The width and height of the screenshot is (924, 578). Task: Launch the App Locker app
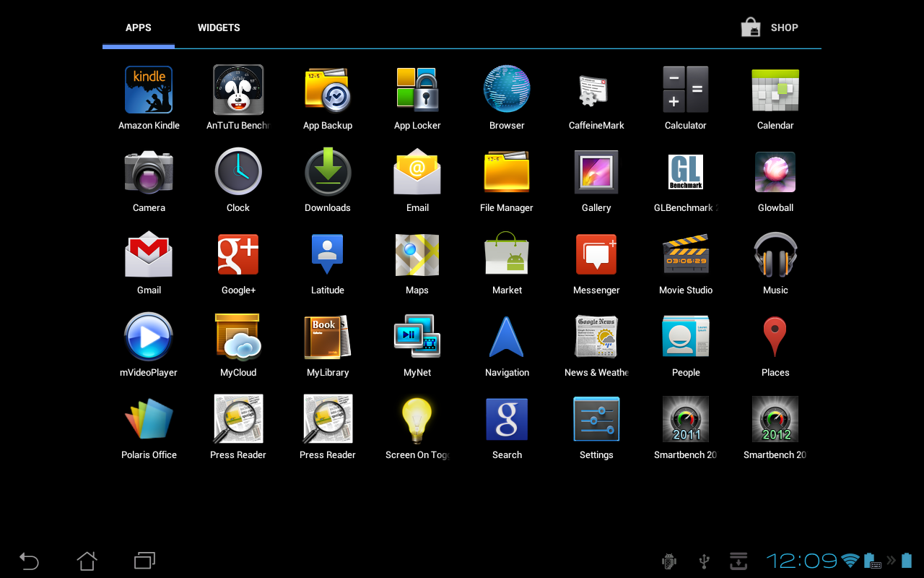coord(417,90)
